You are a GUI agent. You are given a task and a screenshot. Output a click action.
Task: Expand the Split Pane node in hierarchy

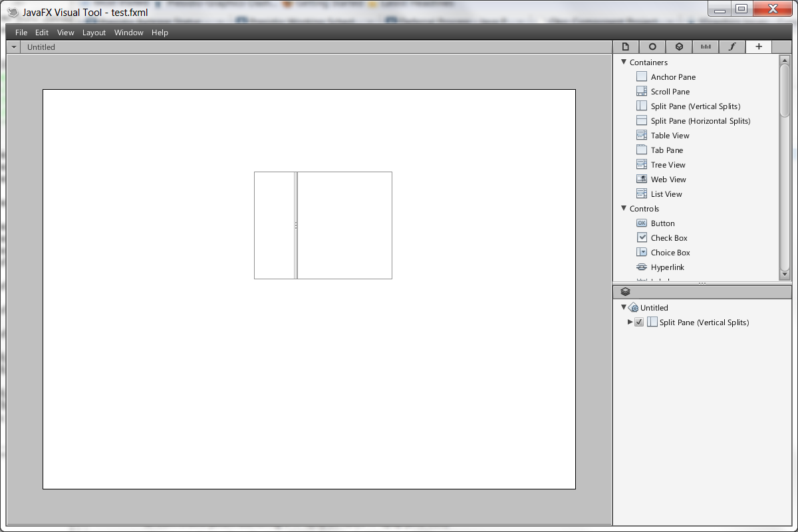[x=630, y=323]
